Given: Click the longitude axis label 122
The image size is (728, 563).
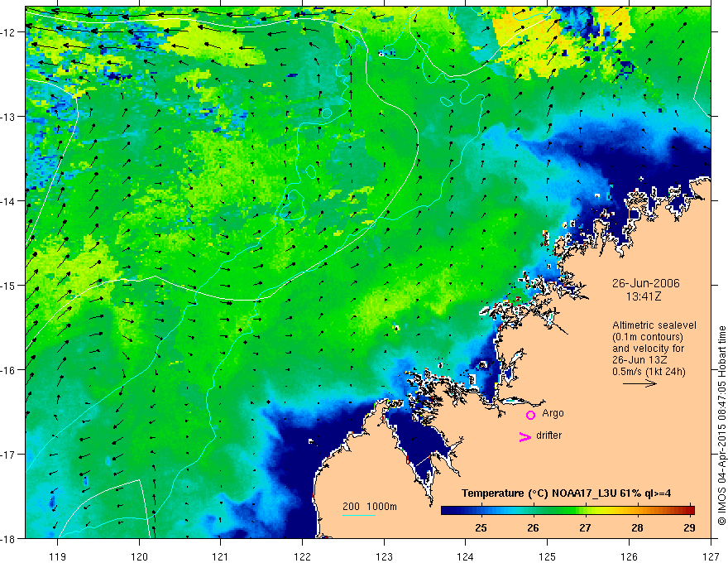Looking at the screenshot, I should 302,556.
